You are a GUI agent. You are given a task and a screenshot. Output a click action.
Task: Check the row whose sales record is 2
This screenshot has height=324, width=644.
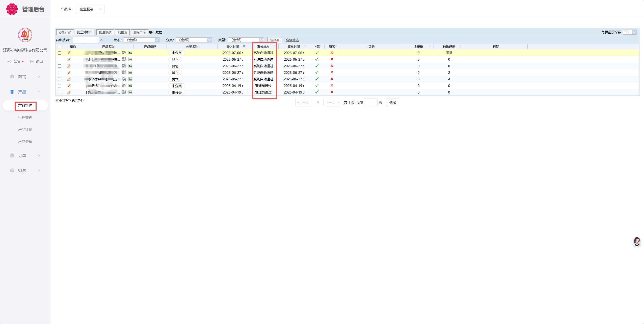pos(60,73)
